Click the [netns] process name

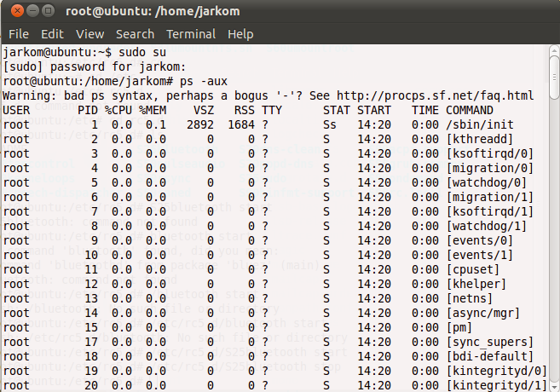(x=470, y=298)
